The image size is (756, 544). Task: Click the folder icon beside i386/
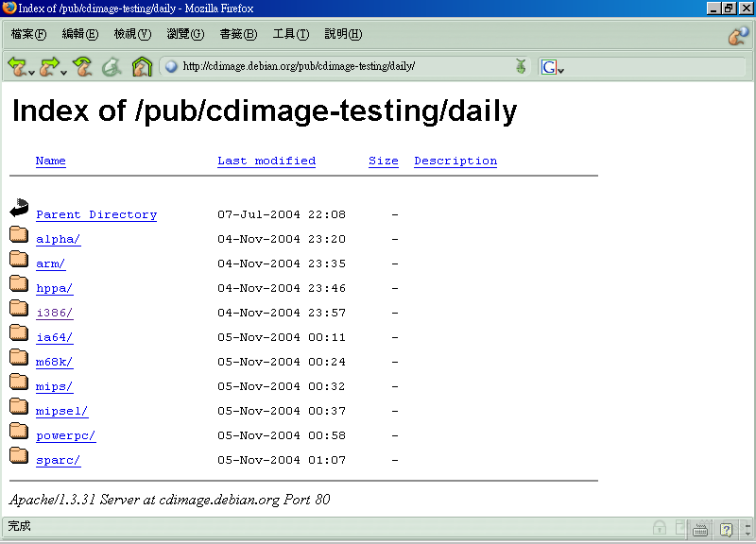point(19,308)
